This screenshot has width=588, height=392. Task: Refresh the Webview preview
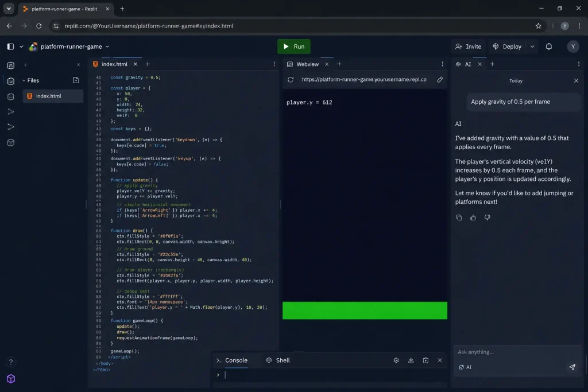tap(291, 79)
